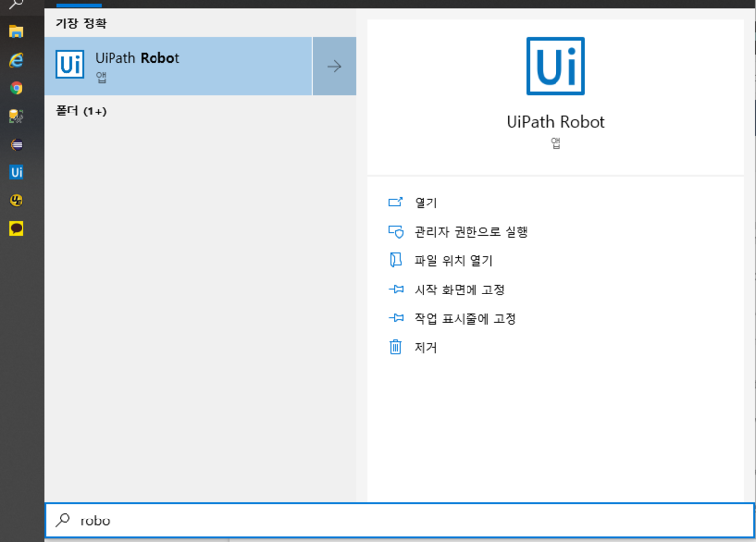Viewport: 756px width, 542px height.
Task: Open UiPath from the taskbar icon
Action: click(x=16, y=172)
